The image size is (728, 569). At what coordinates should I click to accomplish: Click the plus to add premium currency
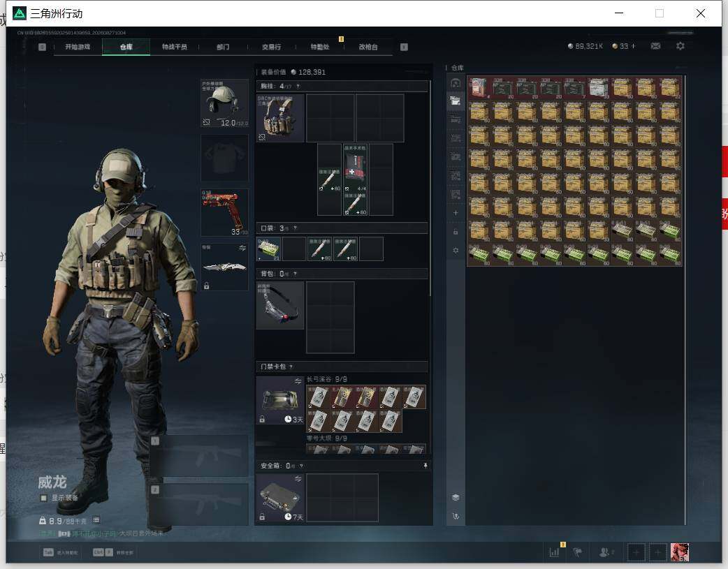(x=633, y=46)
